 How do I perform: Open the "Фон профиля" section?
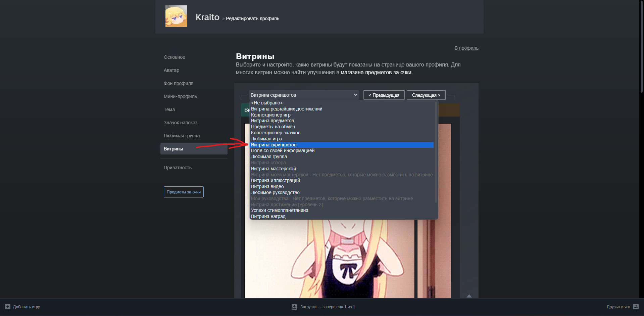click(x=179, y=83)
